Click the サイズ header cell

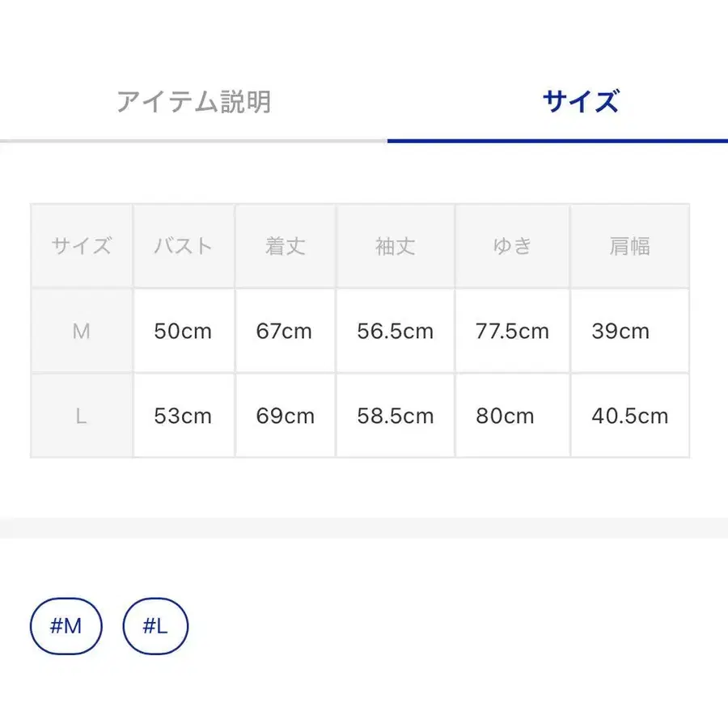pyautogui.click(x=81, y=246)
